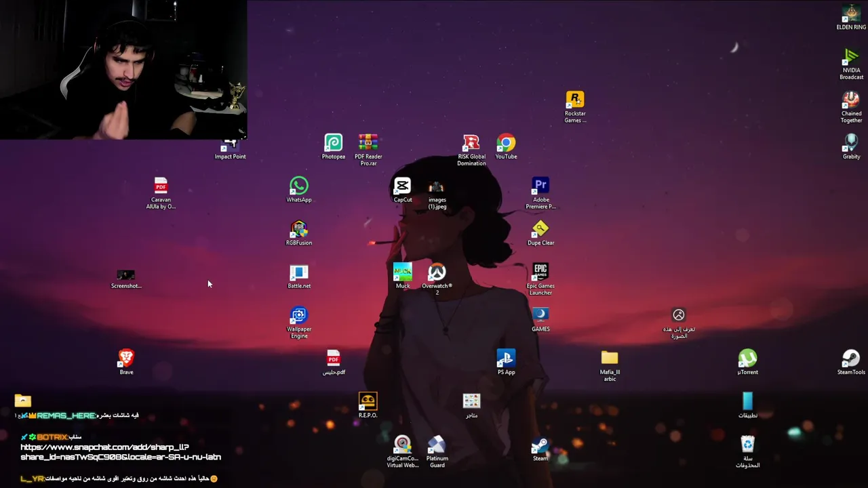Select the Chained Together game icon
868x488 pixels.
pyautogui.click(x=851, y=107)
